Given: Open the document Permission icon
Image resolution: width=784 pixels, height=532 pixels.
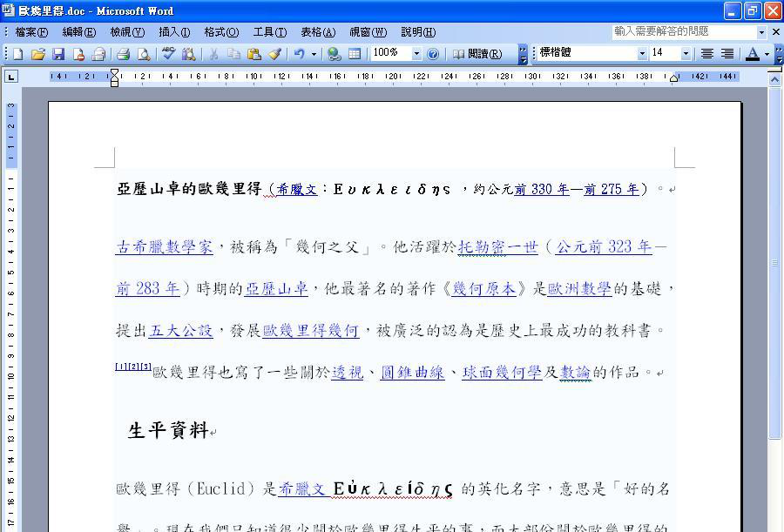Looking at the screenshot, I should (x=78, y=53).
